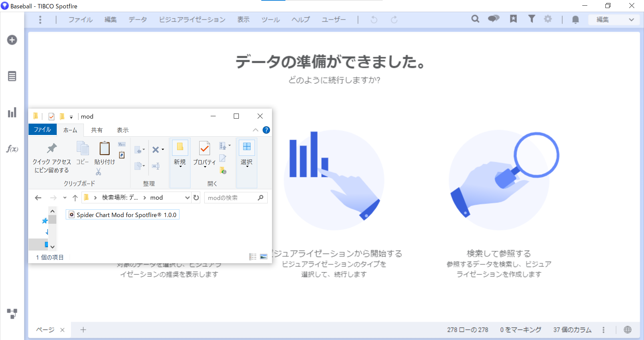
Task: Click the scissors cut icon
Action: click(x=98, y=172)
